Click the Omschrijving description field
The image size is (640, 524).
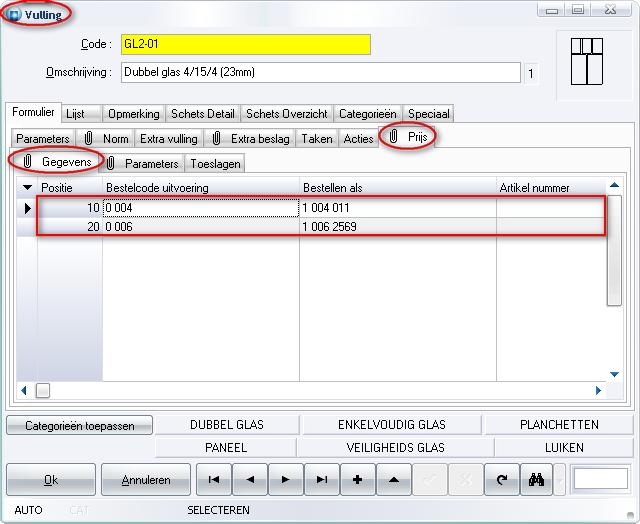[x=321, y=72]
